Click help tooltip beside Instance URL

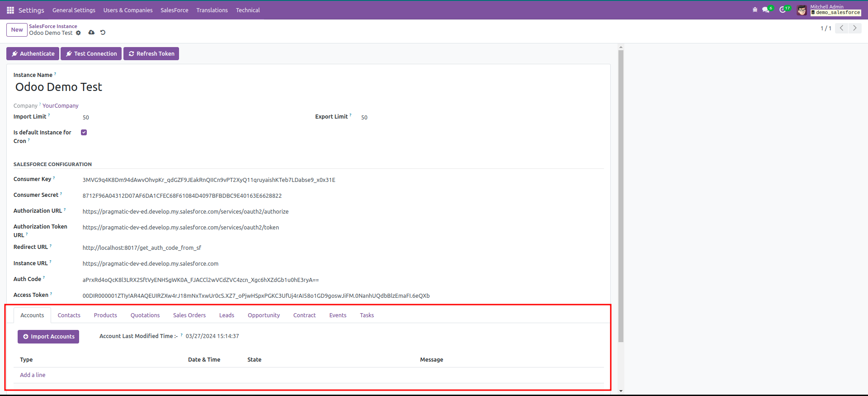(50, 262)
